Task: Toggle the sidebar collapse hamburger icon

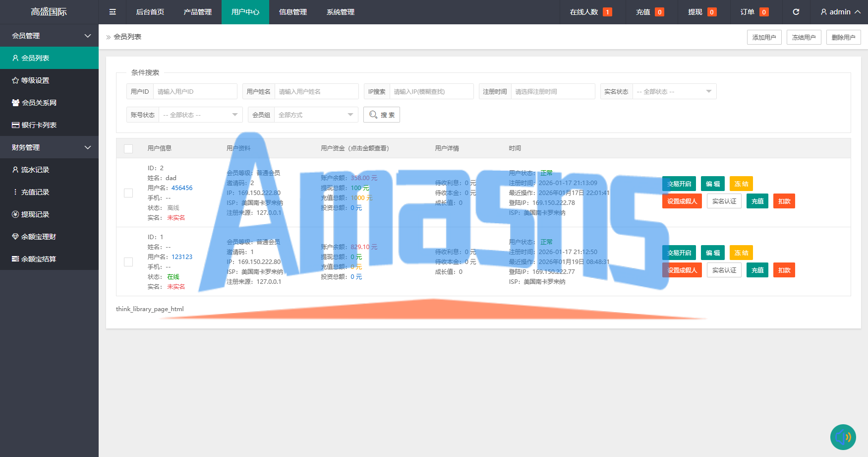Action: pyautogui.click(x=113, y=12)
